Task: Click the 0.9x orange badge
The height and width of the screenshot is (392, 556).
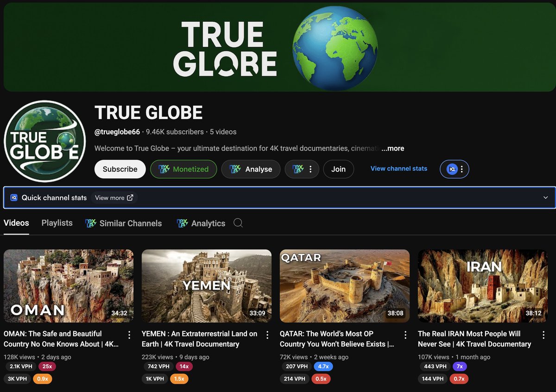Action: coord(42,379)
